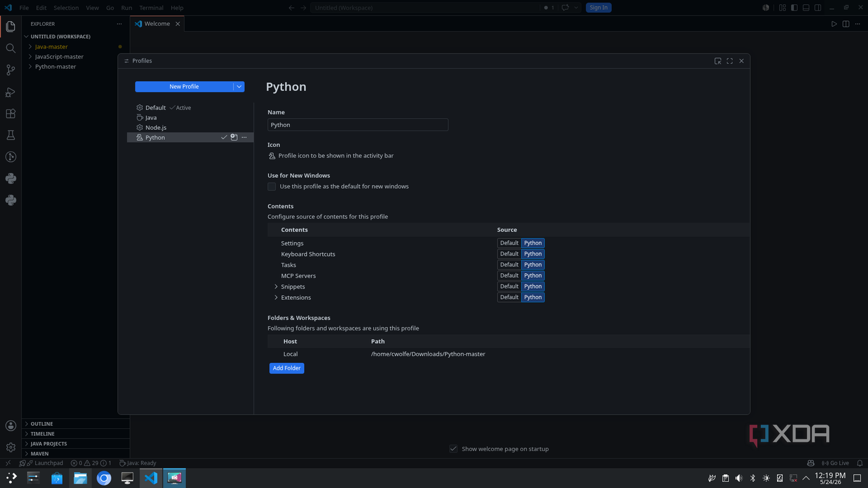Open the Run and Debug view
Screen dimensions: 868x488
click(x=10, y=92)
